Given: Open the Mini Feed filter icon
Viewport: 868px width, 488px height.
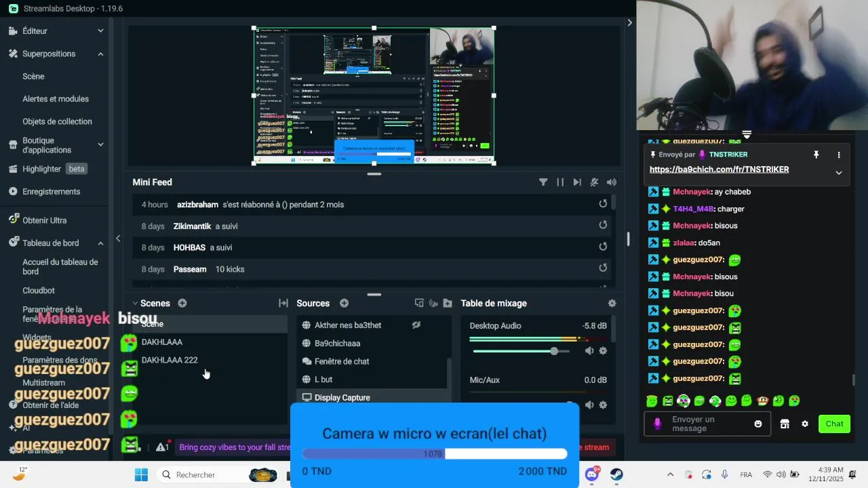Looking at the screenshot, I should (x=543, y=182).
